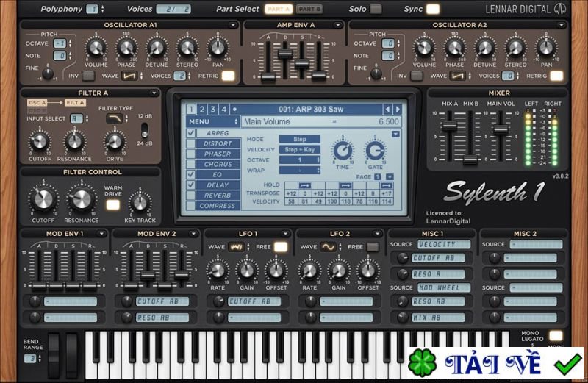Click LFO 1 Gain knob

click(x=246, y=271)
